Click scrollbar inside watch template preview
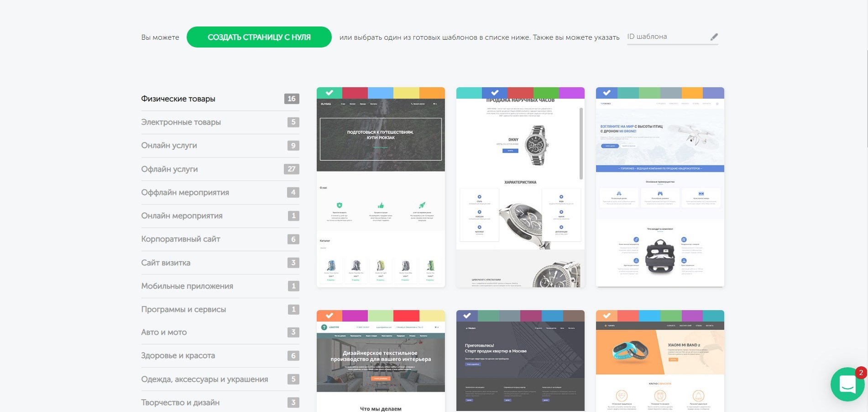 (x=581, y=143)
